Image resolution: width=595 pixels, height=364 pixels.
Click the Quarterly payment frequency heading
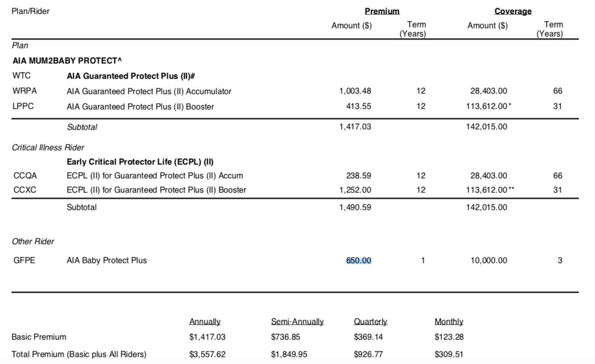(x=370, y=322)
